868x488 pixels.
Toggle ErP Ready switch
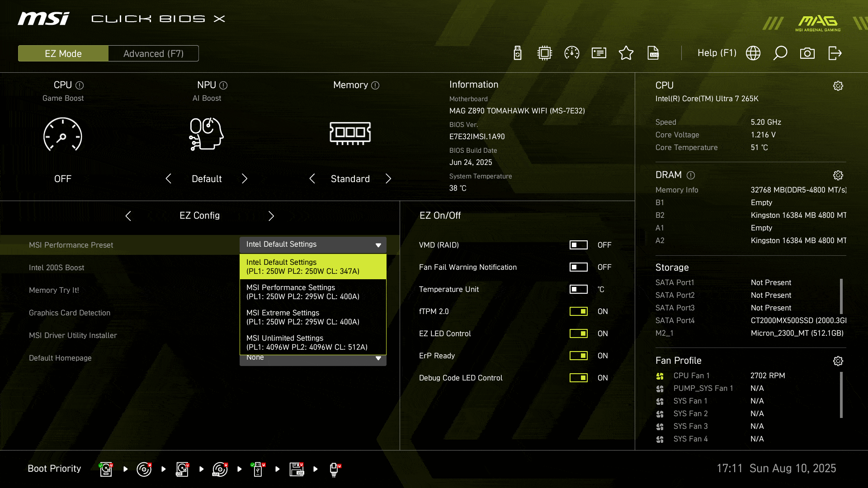pyautogui.click(x=579, y=356)
